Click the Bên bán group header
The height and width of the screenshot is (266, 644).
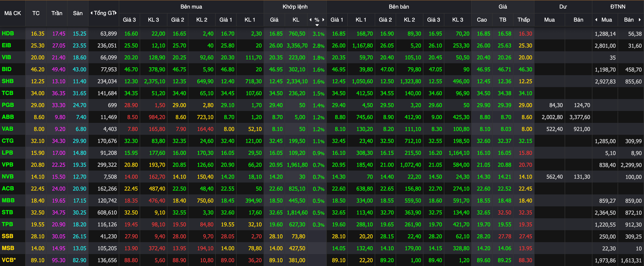pos(399,7)
